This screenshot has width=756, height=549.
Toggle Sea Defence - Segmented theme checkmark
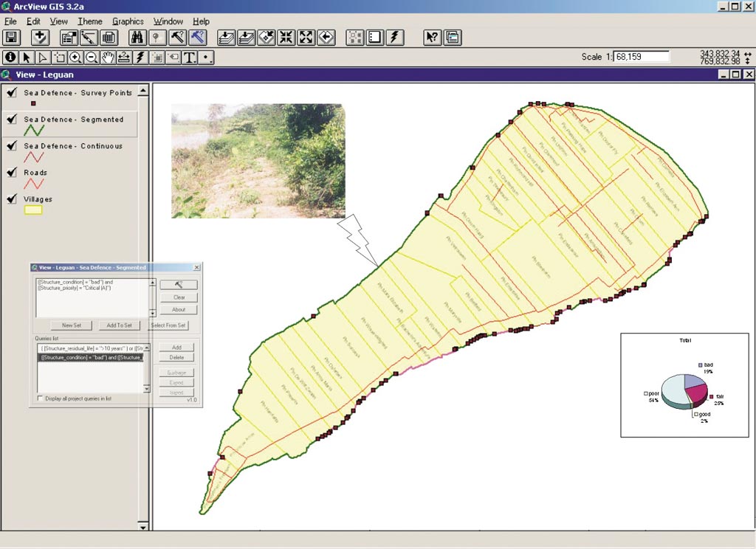coord(12,119)
